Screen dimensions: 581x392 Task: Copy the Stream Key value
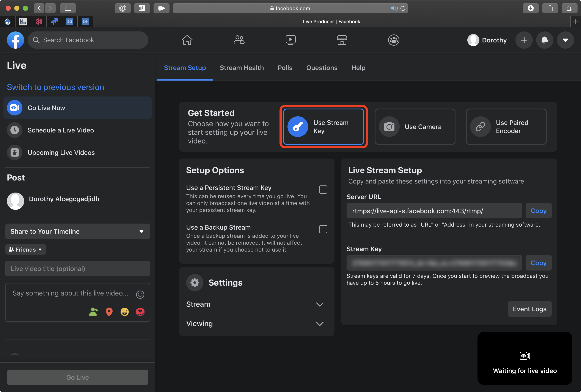pos(538,263)
